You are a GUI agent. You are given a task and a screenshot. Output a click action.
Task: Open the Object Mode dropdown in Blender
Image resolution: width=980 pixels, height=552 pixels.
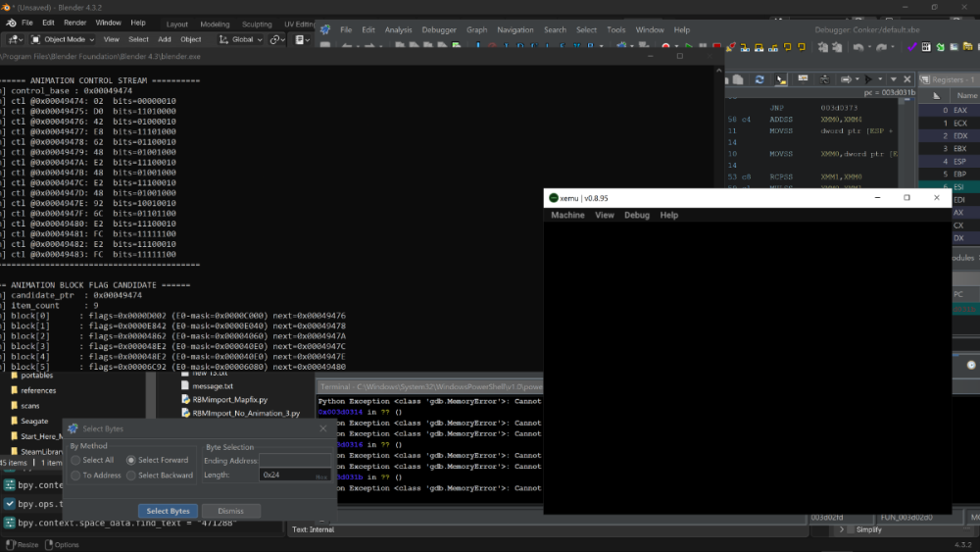[x=63, y=39]
